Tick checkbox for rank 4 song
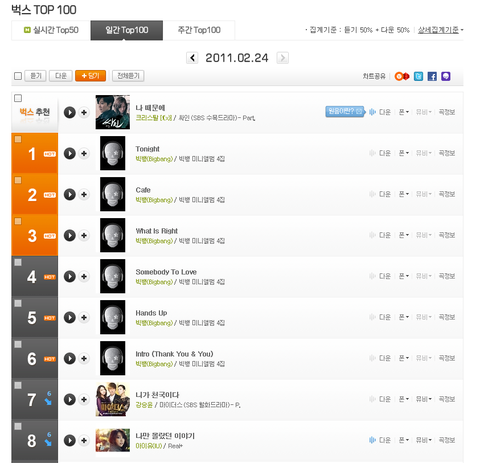Viewport: 480px width, 463px height. [x=18, y=262]
